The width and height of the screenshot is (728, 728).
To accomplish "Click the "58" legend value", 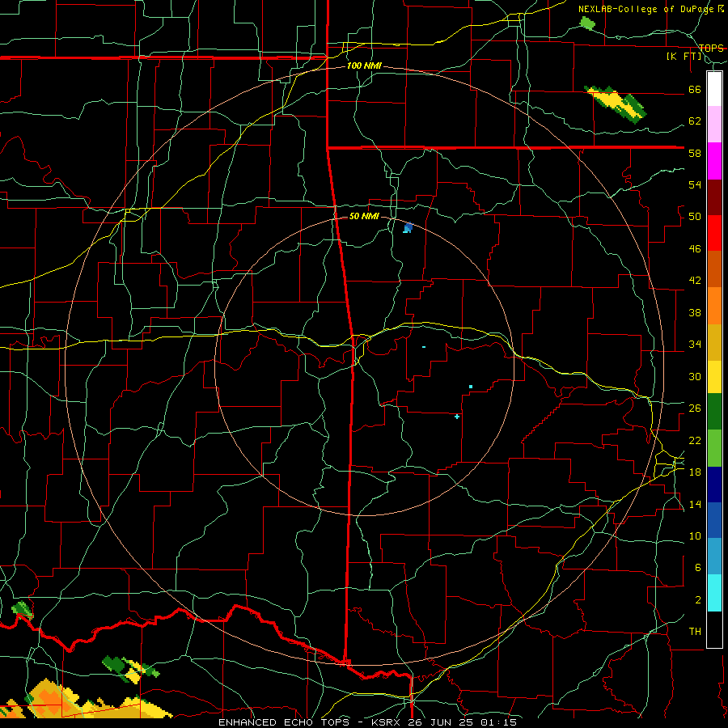I will coord(695,153).
